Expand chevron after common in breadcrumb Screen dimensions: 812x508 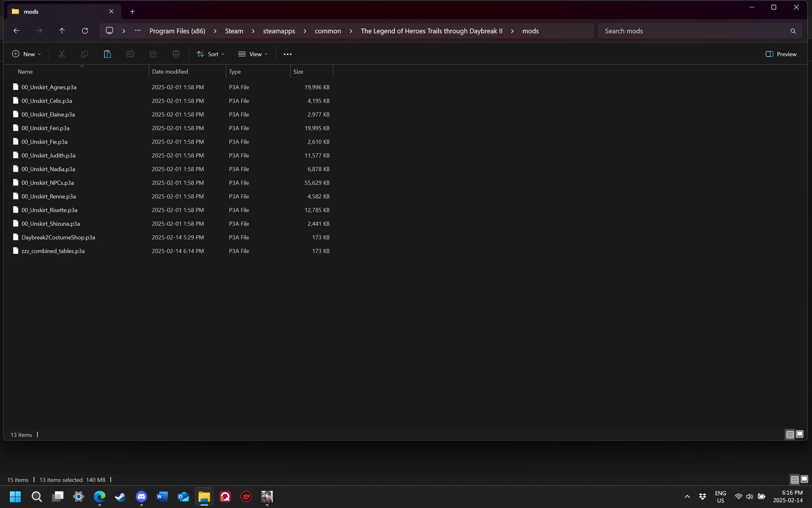pos(351,31)
